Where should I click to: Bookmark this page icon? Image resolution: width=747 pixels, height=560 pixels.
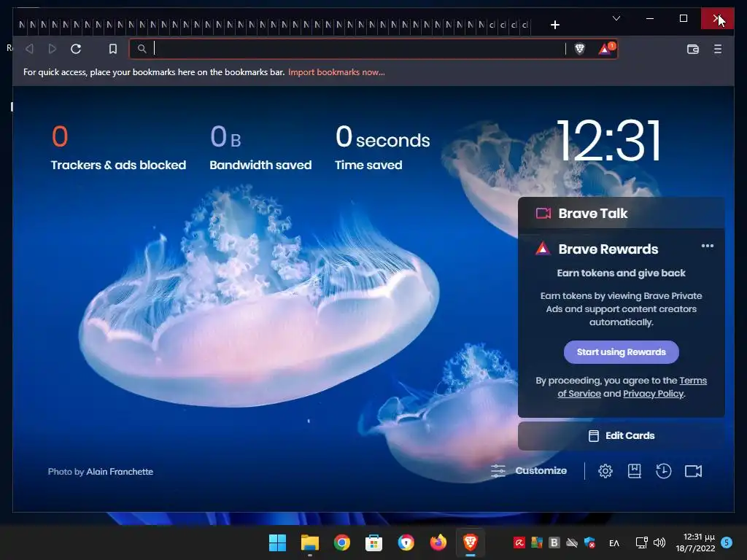(113, 49)
